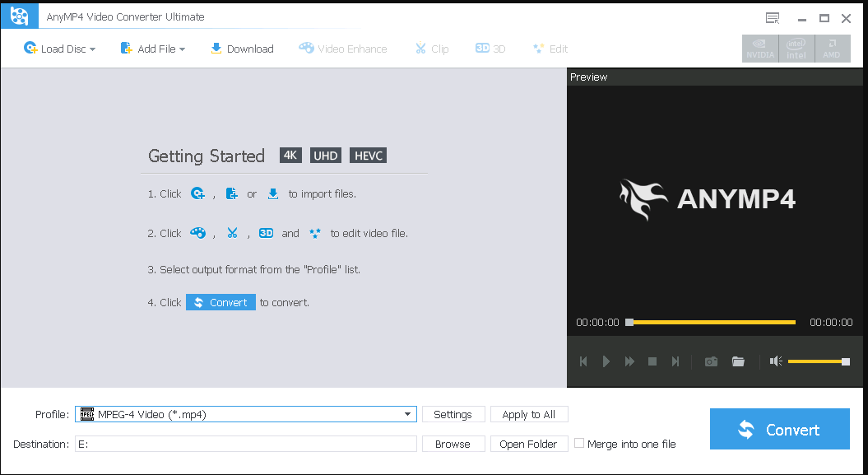Image resolution: width=868 pixels, height=475 pixels.
Task: Fast forward the preview
Action: click(629, 361)
